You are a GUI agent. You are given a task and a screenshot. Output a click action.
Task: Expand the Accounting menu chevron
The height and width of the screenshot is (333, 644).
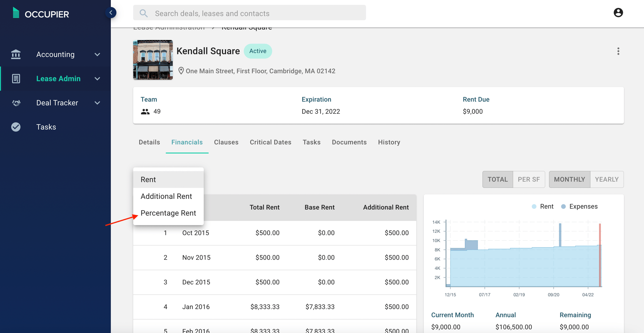(x=97, y=54)
